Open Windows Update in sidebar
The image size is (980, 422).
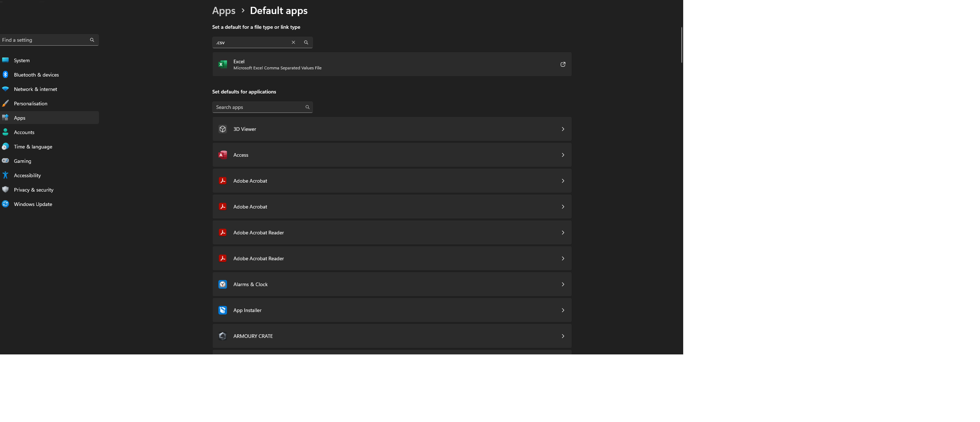[33, 204]
